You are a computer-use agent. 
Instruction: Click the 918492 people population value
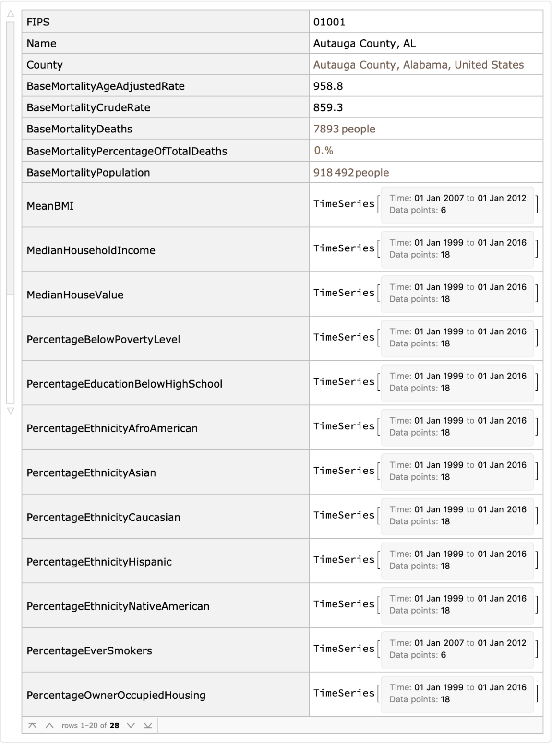coord(351,173)
